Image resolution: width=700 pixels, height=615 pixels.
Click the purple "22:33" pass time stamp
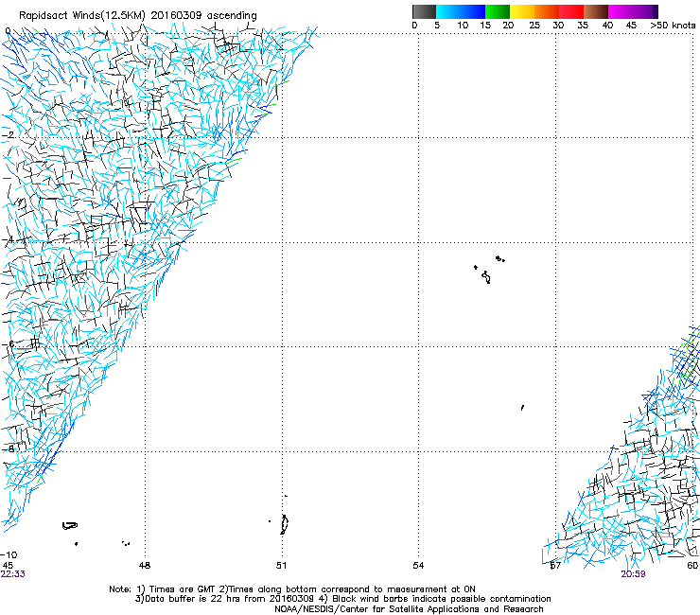click(13, 574)
